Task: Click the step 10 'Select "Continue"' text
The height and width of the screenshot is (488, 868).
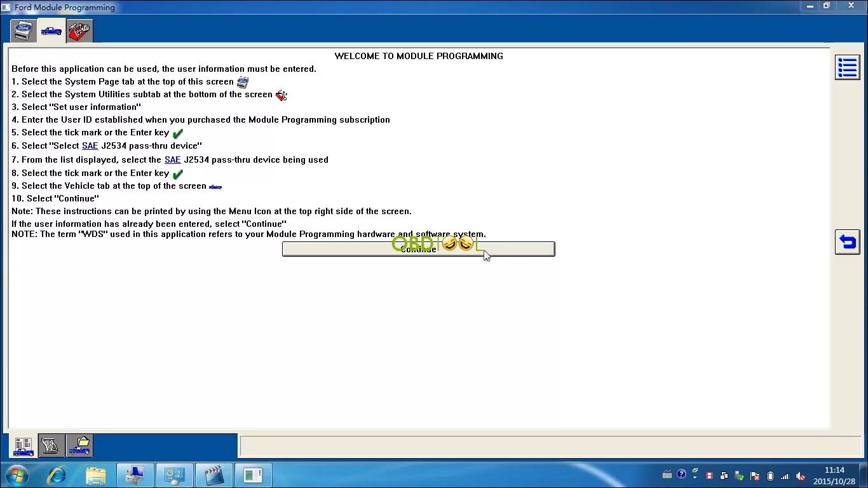Action: tap(55, 198)
